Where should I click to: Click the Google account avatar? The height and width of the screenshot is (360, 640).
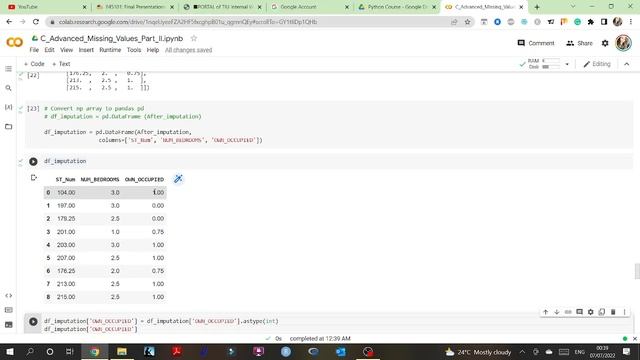[623, 43]
